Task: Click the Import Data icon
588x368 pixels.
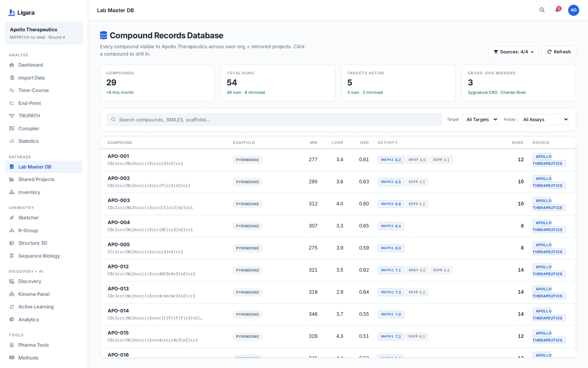Action: pos(12,78)
